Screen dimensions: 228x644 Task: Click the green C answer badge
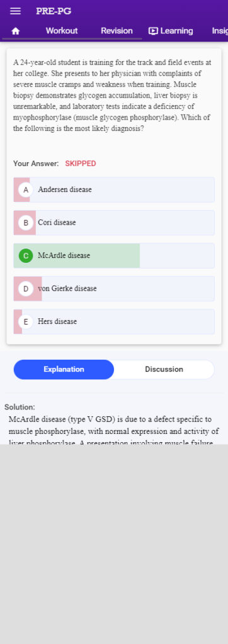[x=26, y=255]
